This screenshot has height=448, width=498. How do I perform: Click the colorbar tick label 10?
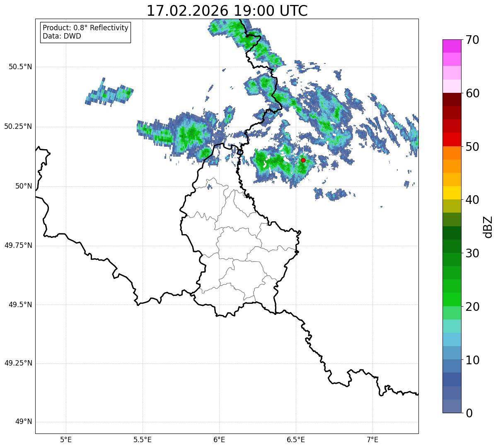tap(472, 360)
